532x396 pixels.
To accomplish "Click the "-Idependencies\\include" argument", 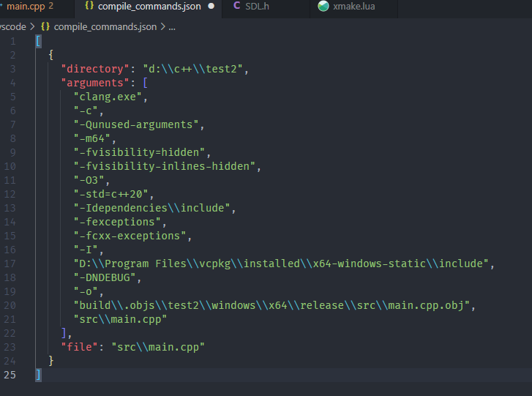I will click(151, 208).
